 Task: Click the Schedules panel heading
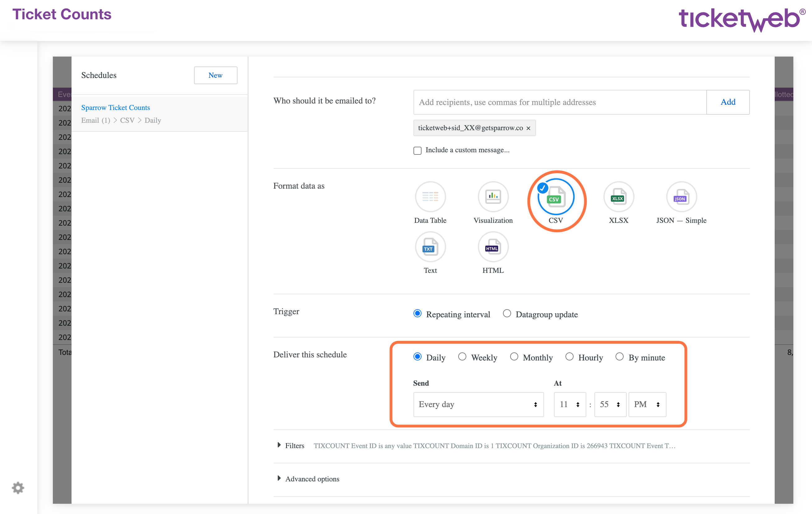[x=99, y=75]
